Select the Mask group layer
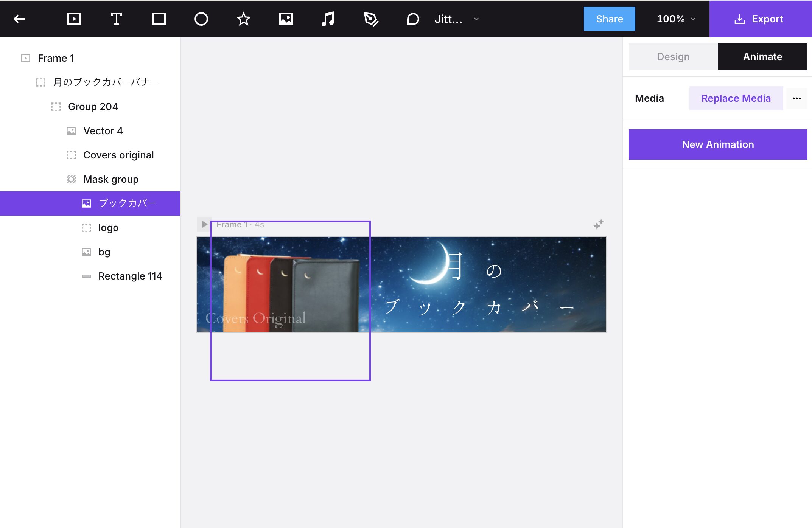Image resolution: width=812 pixels, height=528 pixels. 110,179
